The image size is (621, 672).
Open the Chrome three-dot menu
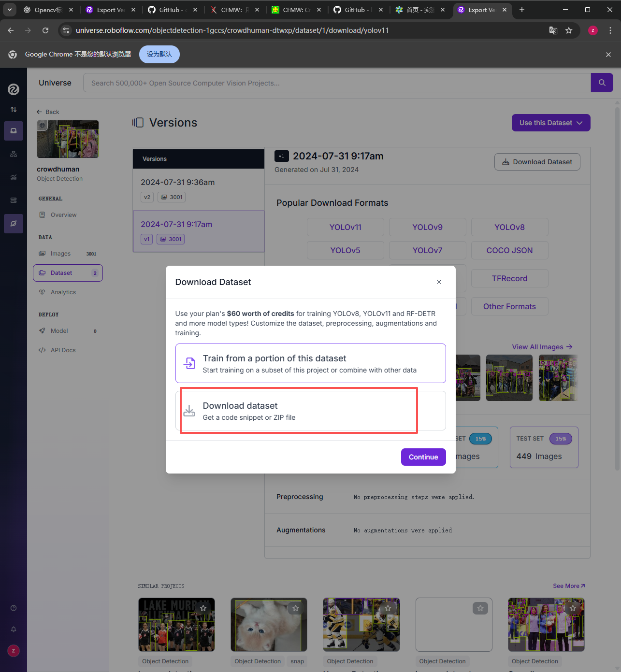tap(610, 30)
